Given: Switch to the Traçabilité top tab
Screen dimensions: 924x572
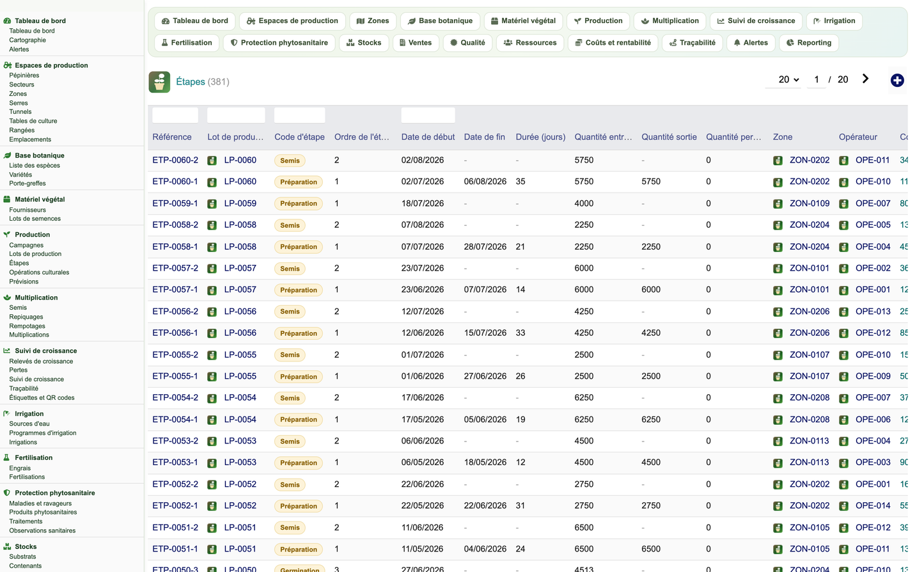Looking at the screenshot, I should (692, 43).
